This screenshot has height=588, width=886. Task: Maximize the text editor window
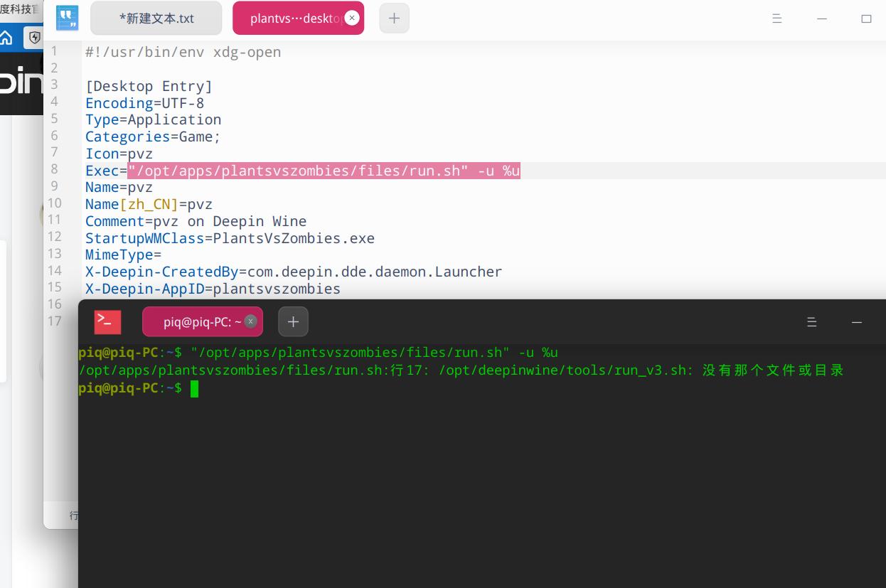coord(866,18)
